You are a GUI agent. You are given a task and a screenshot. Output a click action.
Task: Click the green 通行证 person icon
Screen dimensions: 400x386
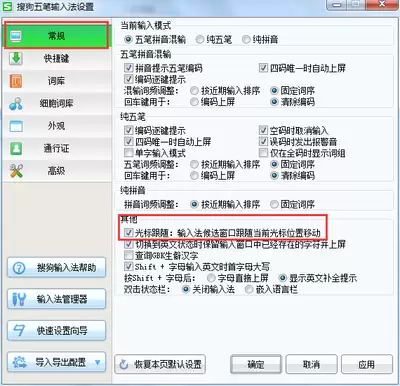(16, 148)
